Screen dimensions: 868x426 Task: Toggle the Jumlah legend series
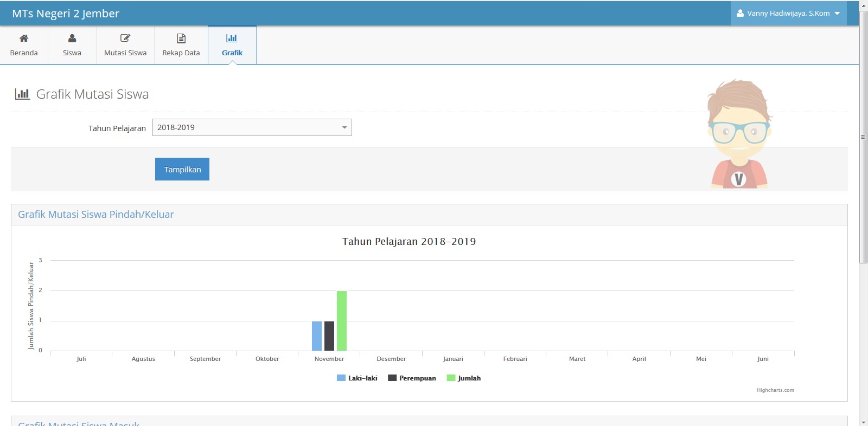coord(464,378)
